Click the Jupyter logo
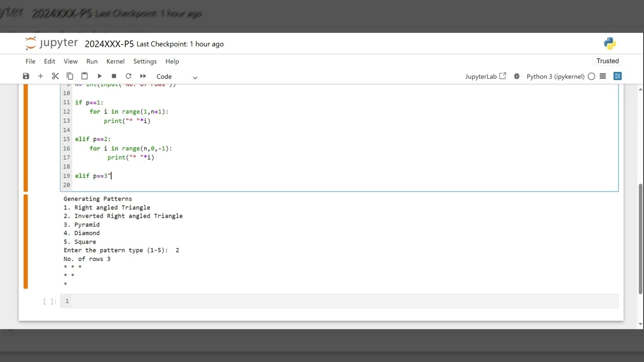 tap(51, 43)
